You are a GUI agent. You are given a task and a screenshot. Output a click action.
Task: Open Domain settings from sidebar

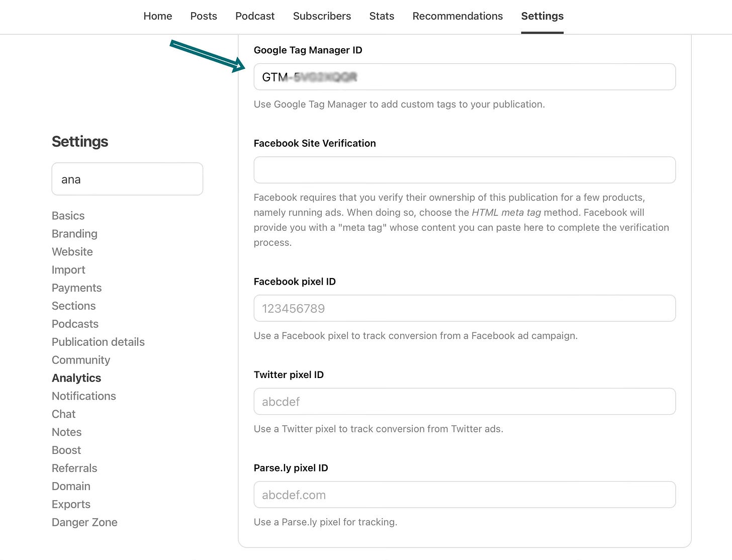coord(71,486)
